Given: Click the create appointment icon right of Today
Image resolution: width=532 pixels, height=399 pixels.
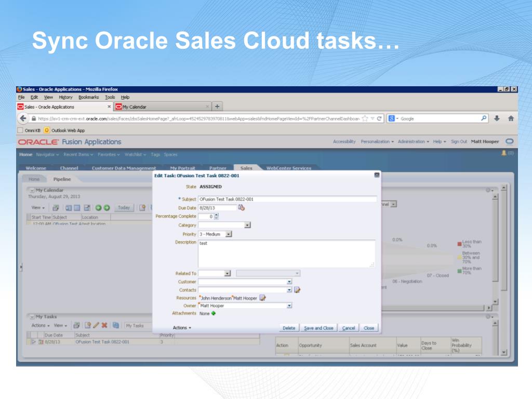Looking at the screenshot, I should [142, 208].
